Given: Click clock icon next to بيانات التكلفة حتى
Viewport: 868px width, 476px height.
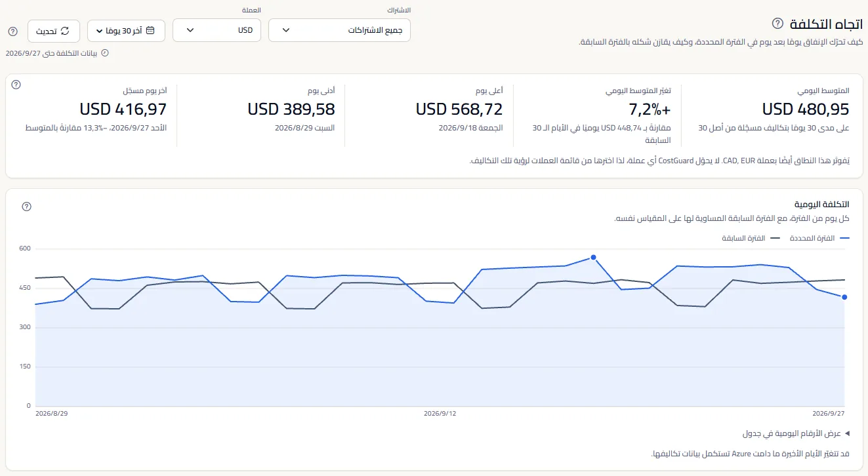Looking at the screenshot, I should (x=104, y=53).
